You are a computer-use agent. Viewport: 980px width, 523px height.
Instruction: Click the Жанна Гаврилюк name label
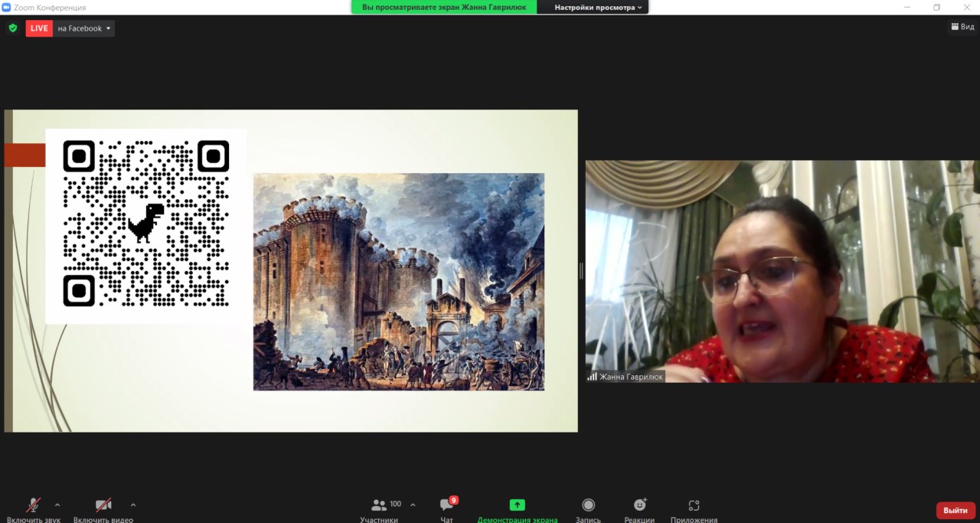click(x=626, y=377)
